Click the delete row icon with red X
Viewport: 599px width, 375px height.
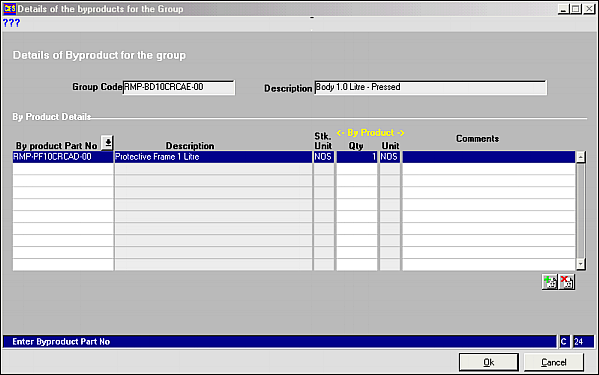coord(567,282)
